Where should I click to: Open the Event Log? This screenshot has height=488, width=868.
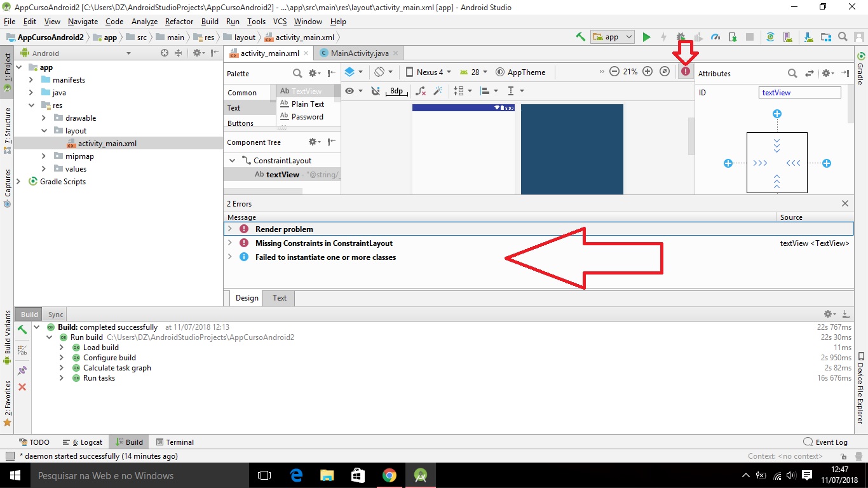point(825,442)
